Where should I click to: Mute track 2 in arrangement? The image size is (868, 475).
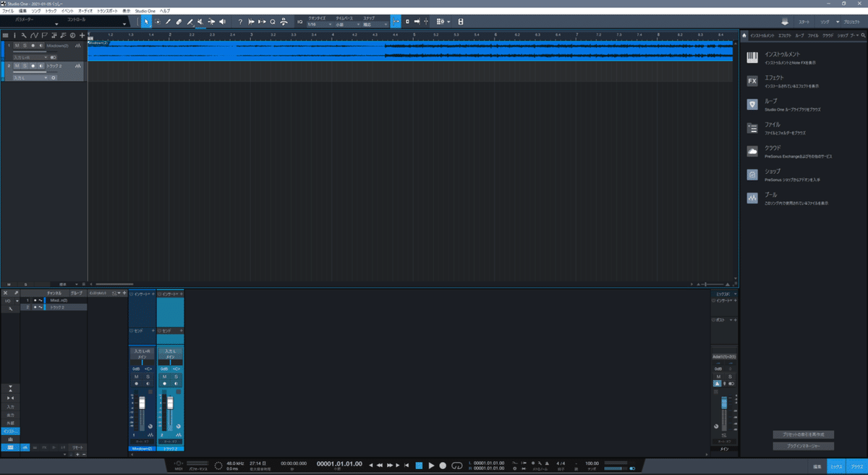point(17,66)
